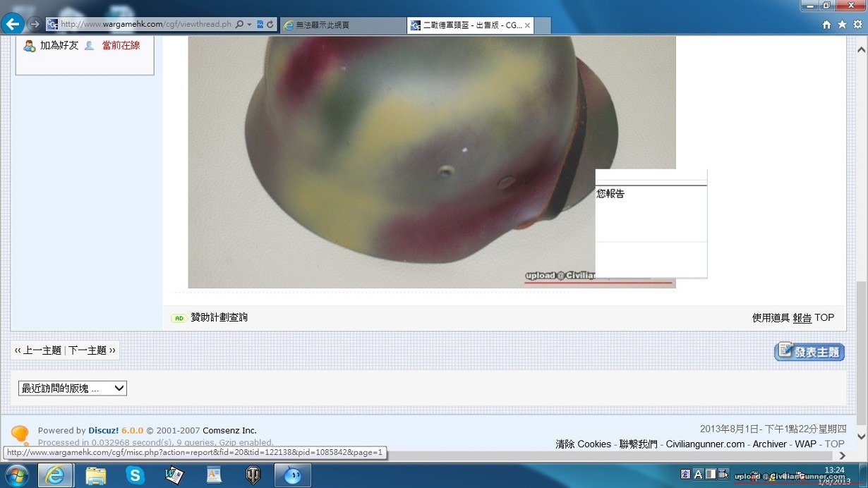The height and width of the screenshot is (488, 868).
Task: Click the browser Forward arrow button
Action: coord(35,24)
